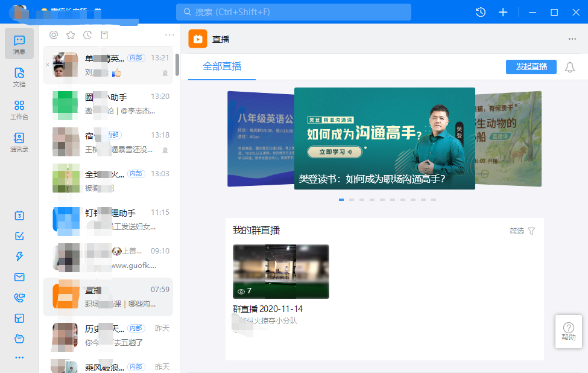Click the 筛选 filter label
Screen dimensions: 588x373
517,231
